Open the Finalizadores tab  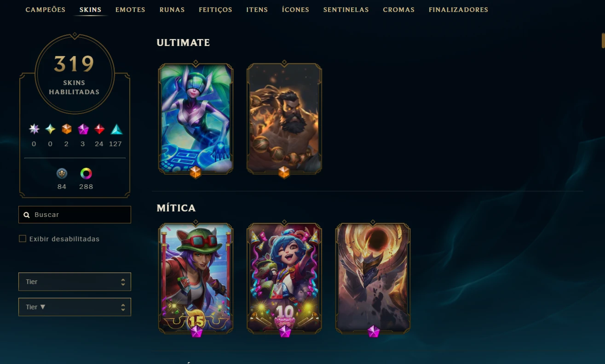(458, 10)
